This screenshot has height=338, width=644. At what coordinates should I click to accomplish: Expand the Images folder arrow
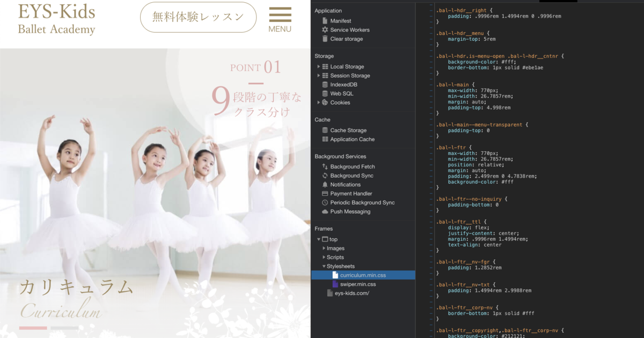click(324, 248)
